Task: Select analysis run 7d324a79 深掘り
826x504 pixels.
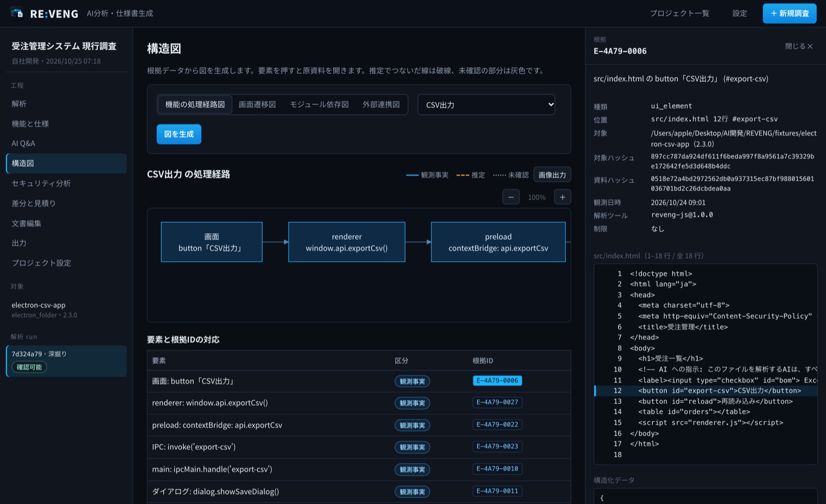Action: point(66,361)
